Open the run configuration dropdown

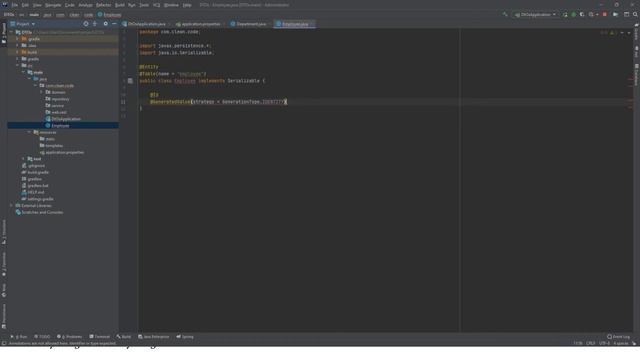[x=535, y=15]
